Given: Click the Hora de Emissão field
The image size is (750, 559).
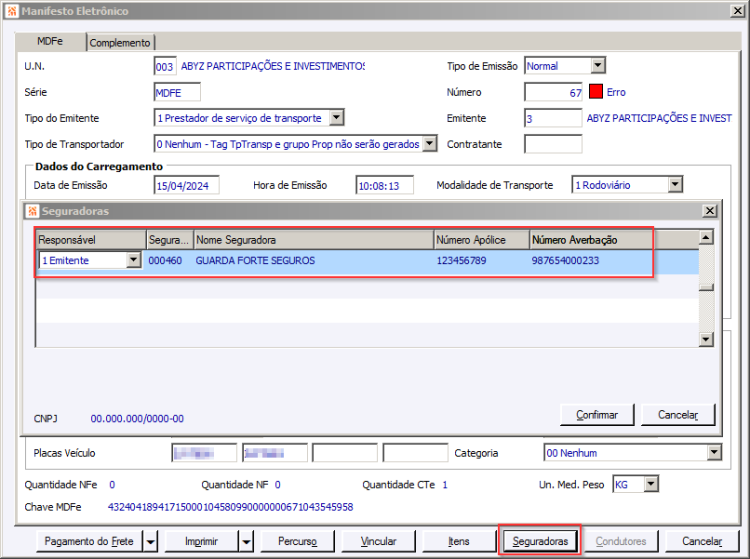Looking at the screenshot, I should (x=385, y=186).
